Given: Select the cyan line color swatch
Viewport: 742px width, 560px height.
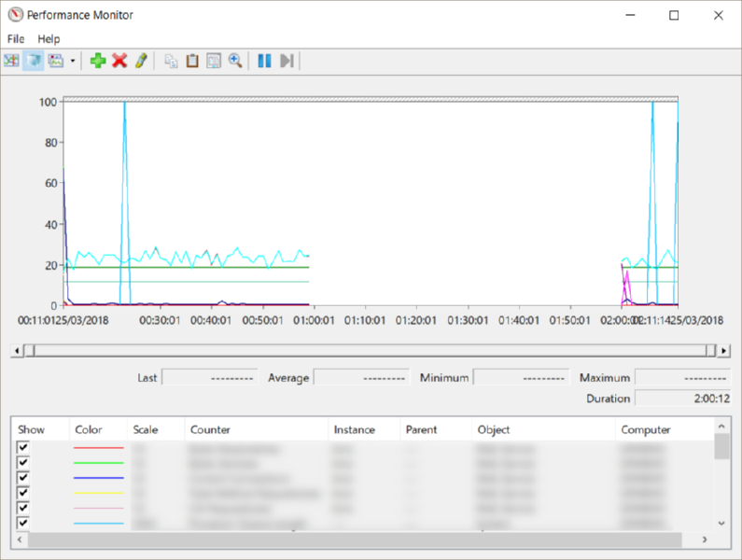Looking at the screenshot, I should pos(98,523).
